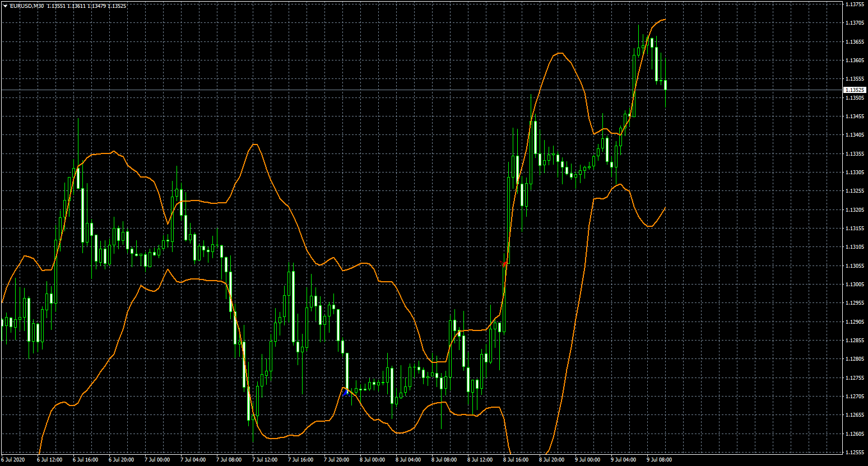
Task: Click the 9 Jul 08:00 time label
Action: 659,460
